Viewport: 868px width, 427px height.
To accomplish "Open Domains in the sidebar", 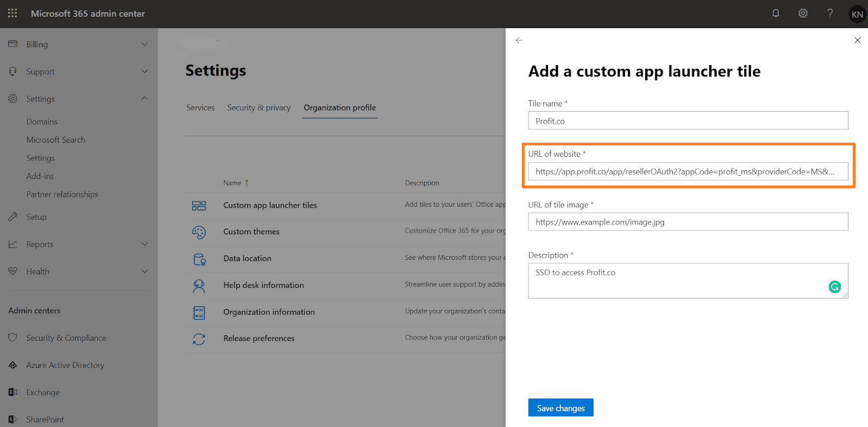I will pyautogui.click(x=42, y=122).
